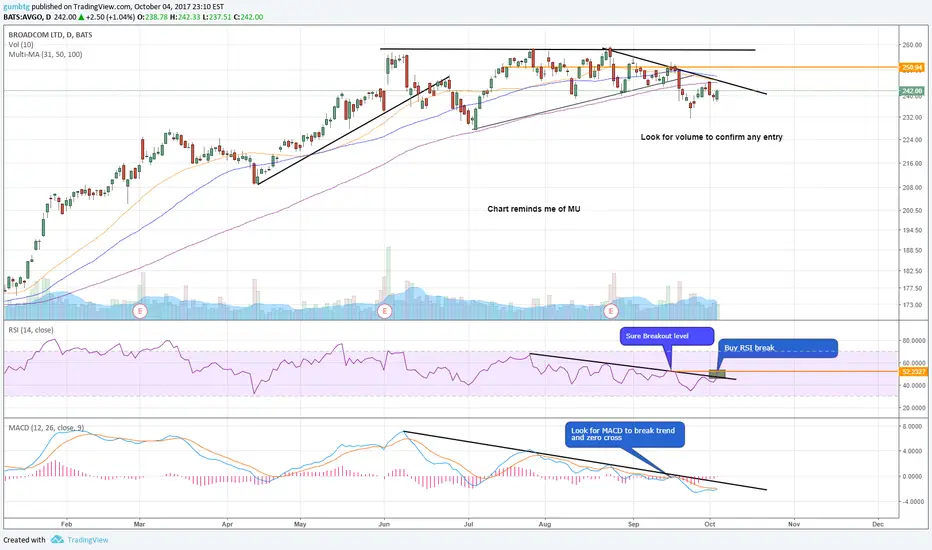Open the gumbtg author profile link
Screen dimensions: 932x550
tap(16, 7)
